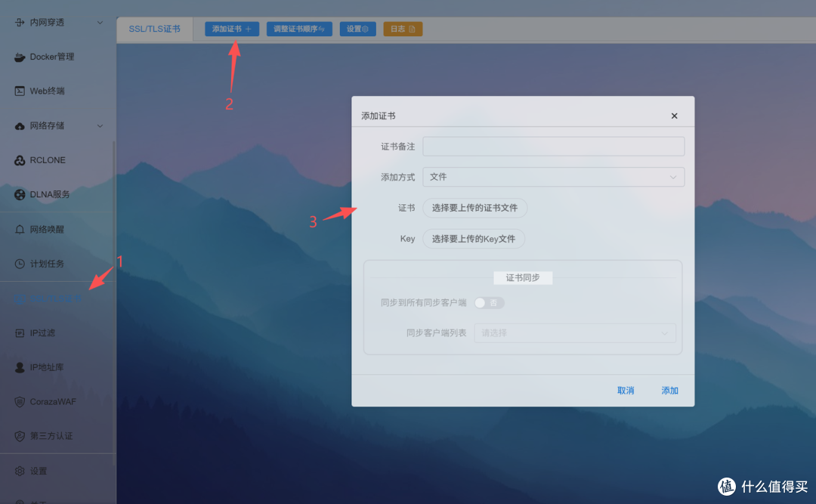The width and height of the screenshot is (816, 504).
Task: Open 计划任务 menu item
Action: click(x=48, y=264)
